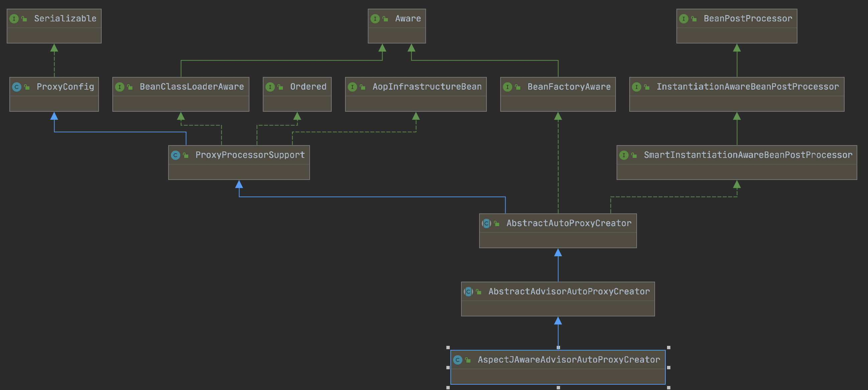Click the BeanPostProcessor interface icon
Image resolution: width=868 pixels, height=390 pixels.
[684, 18]
